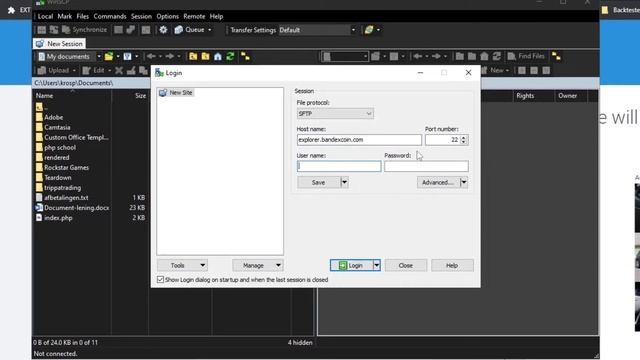Screen dimensions: 640x360
Task: Click the local parent directory folder icon
Action: (193, 56)
